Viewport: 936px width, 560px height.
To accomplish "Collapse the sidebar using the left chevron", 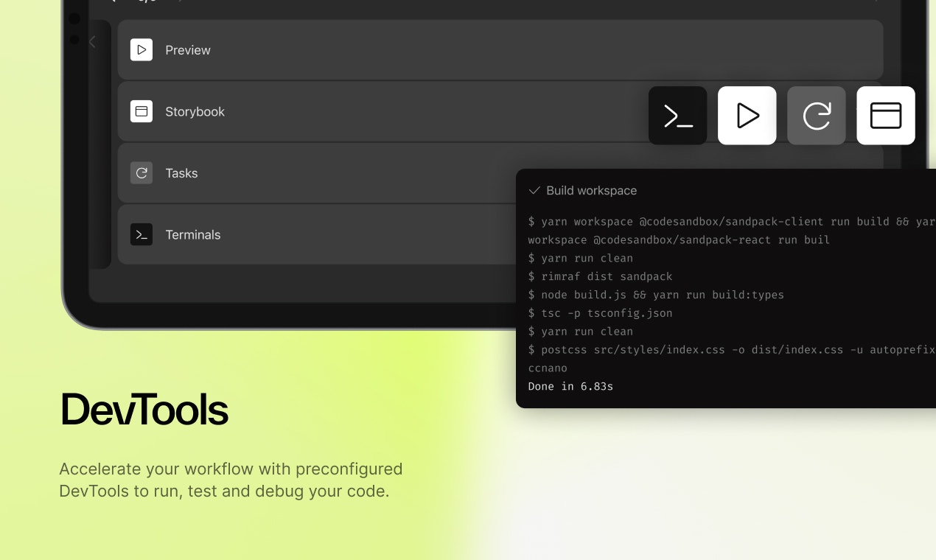I will click(92, 42).
